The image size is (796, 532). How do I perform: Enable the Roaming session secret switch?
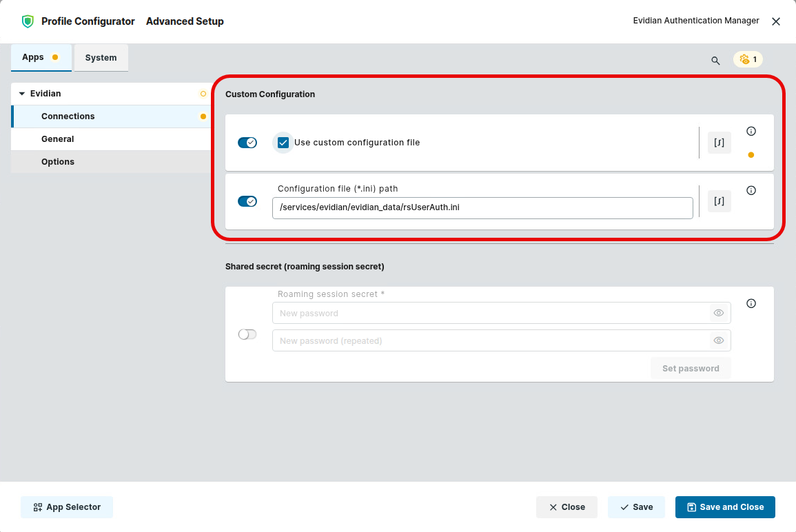(247, 334)
